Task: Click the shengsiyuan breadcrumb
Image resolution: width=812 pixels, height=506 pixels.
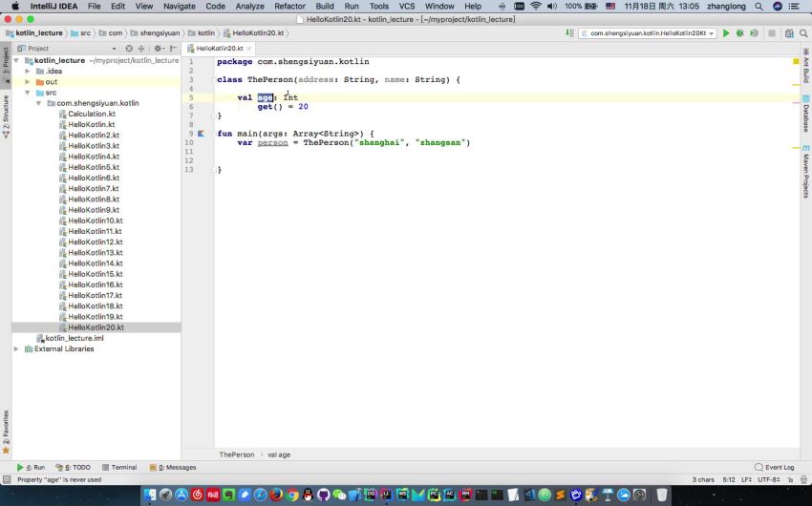Action: [x=156, y=33]
